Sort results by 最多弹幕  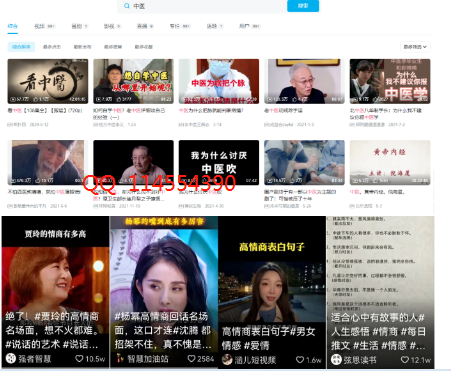point(113,47)
